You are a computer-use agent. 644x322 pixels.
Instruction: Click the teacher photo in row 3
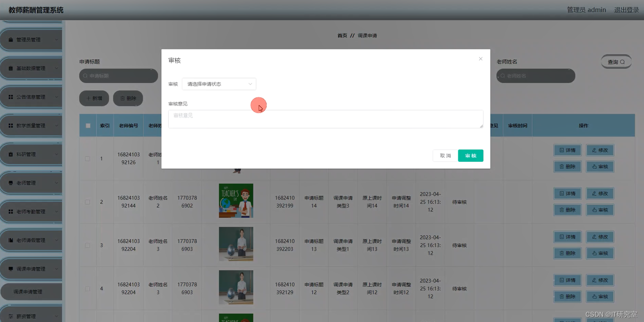click(x=236, y=244)
